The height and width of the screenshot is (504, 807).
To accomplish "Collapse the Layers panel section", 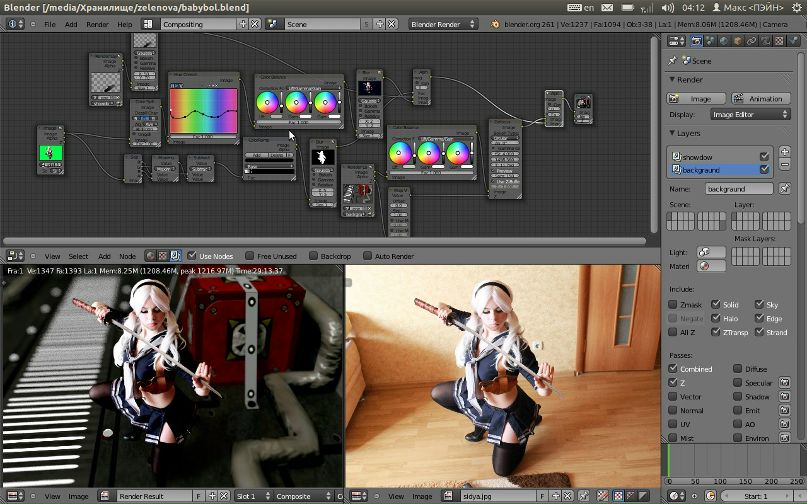I will point(672,133).
